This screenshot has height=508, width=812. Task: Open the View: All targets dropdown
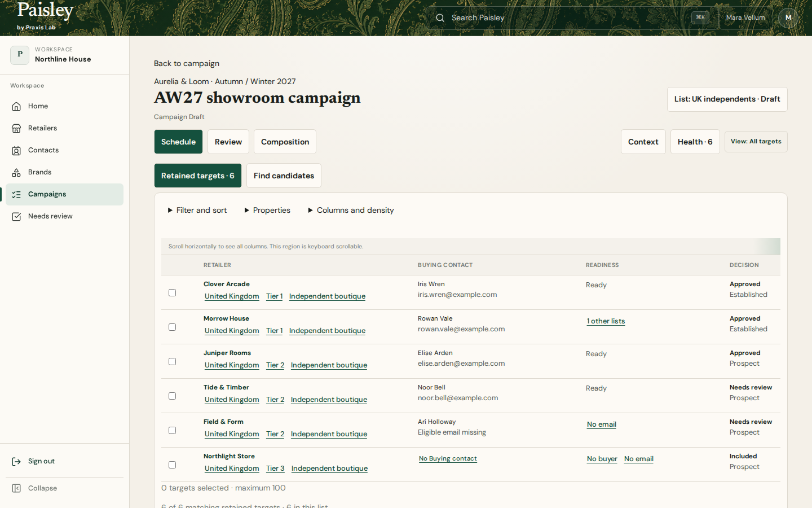756,142
